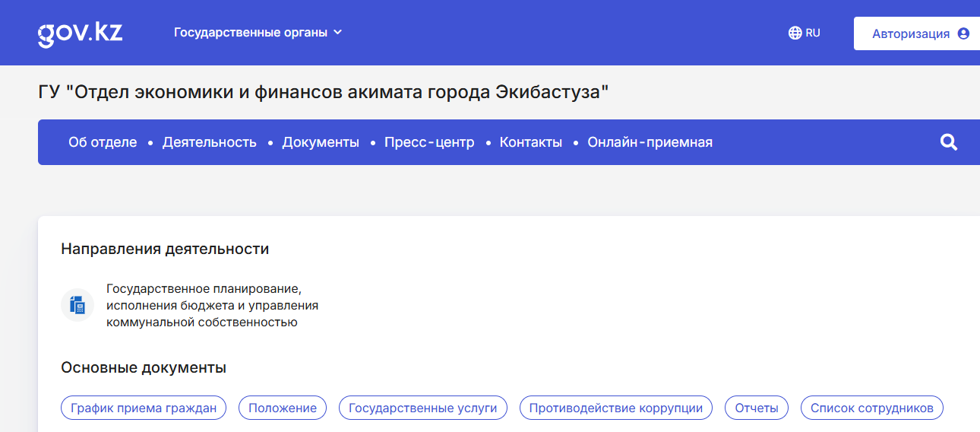Open Онлайн-приемная in navigation
Screen dimensions: 980x432
pyautogui.click(x=650, y=142)
